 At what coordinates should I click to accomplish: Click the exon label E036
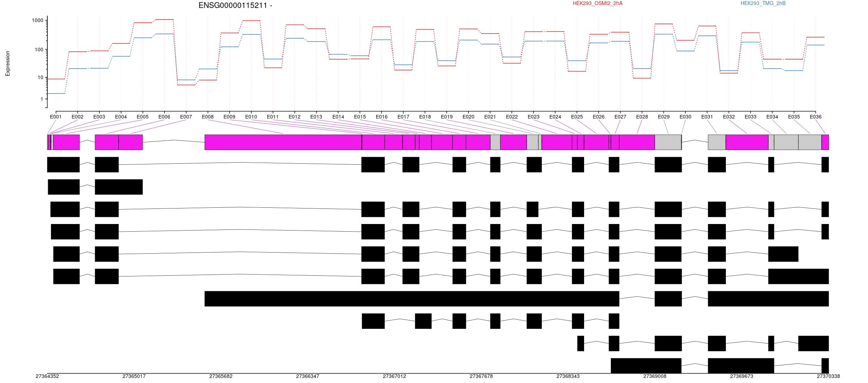pos(816,117)
